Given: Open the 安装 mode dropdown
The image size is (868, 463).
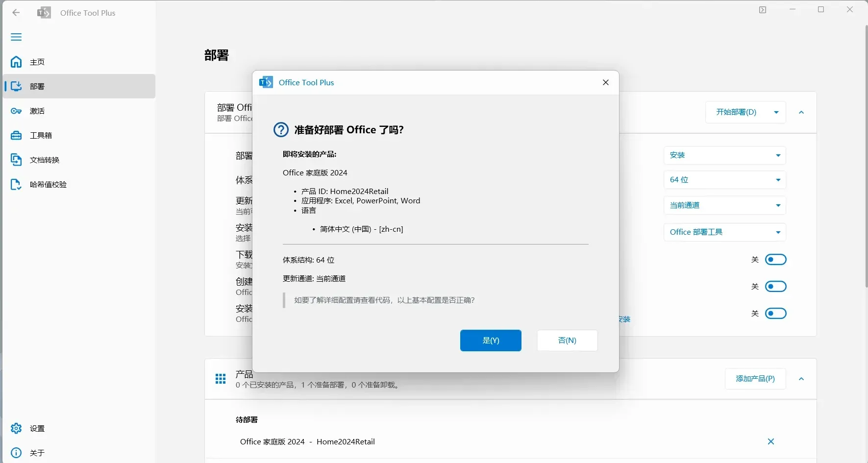Looking at the screenshot, I should (x=725, y=155).
